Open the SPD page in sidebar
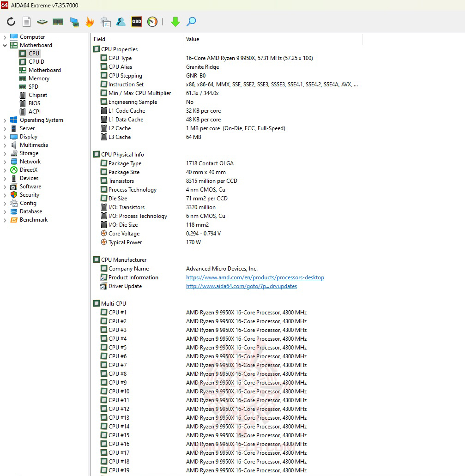Viewport: 465px width, 476px height. [x=33, y=86]
